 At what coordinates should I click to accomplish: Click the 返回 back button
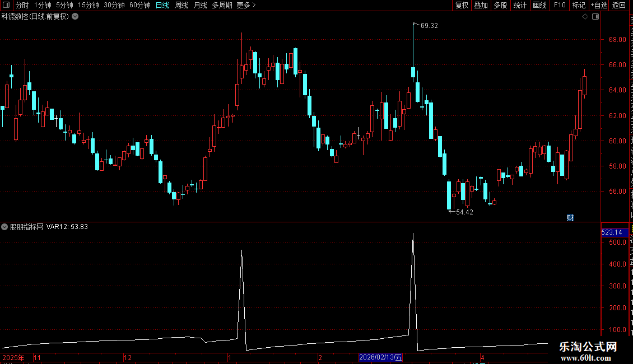pyautogui.click(x=619, y=5)
